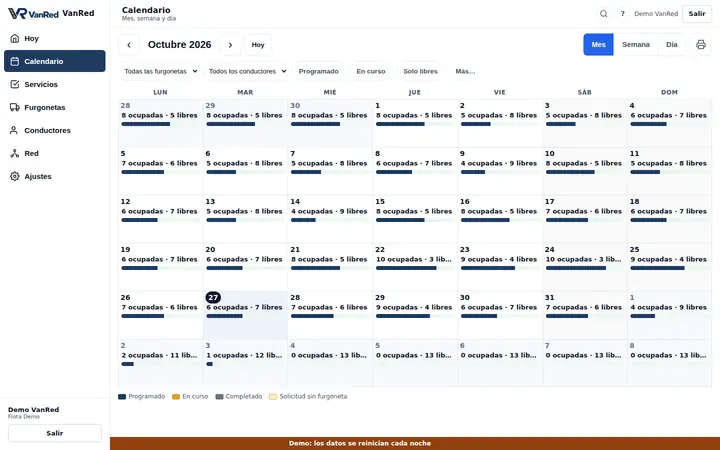The height and width of the screenshot is (450, 720).
Task: Click the Conductores person icon
Action: pos(15,130)
